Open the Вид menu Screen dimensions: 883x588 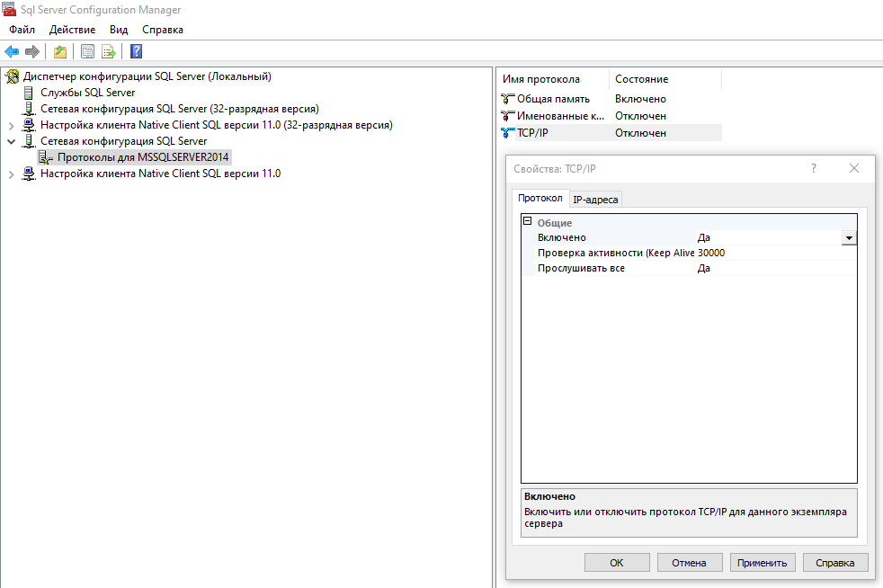[x=119, y=30]
